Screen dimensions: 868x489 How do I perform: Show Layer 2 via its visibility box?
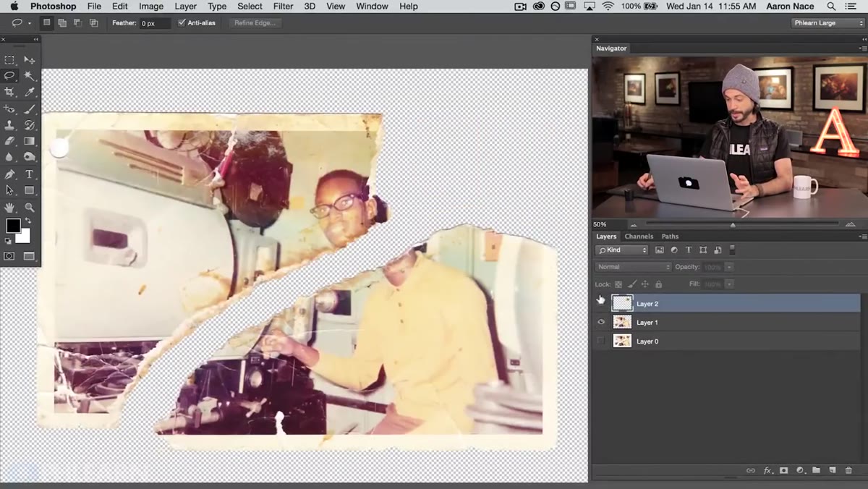[x=600, y=303]
